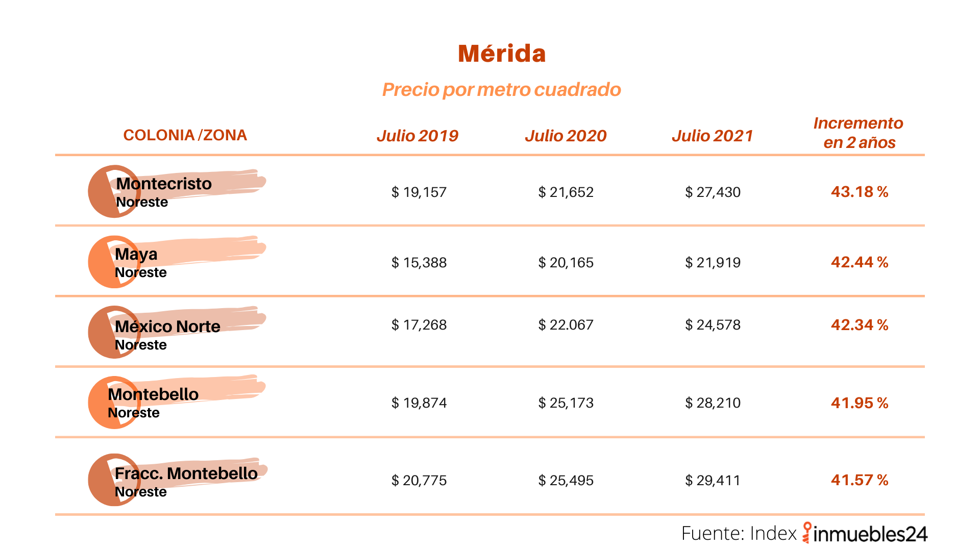Select the Mérida title heading
Screen dimensions: 980x551
pos(502,53)
